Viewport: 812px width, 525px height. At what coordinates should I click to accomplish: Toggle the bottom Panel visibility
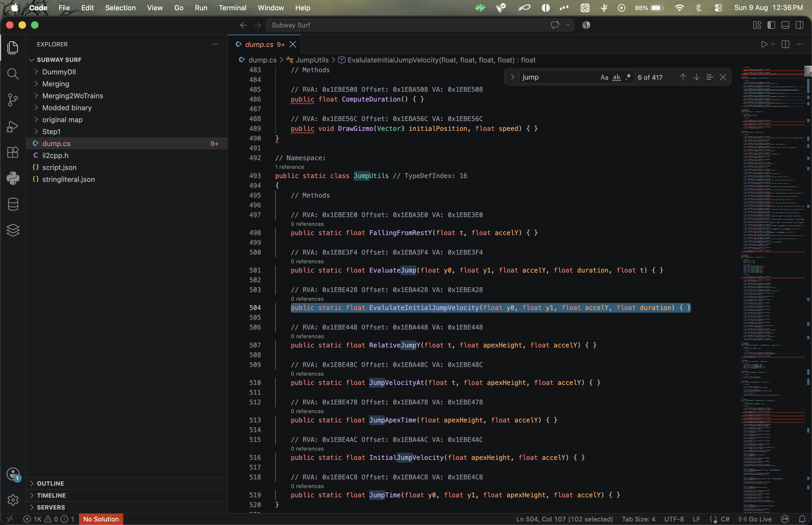click(785, 25)
